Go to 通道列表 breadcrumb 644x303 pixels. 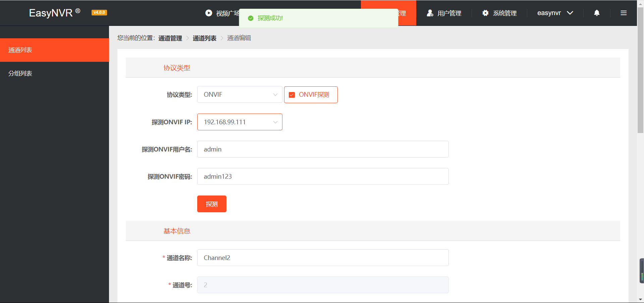205,38
